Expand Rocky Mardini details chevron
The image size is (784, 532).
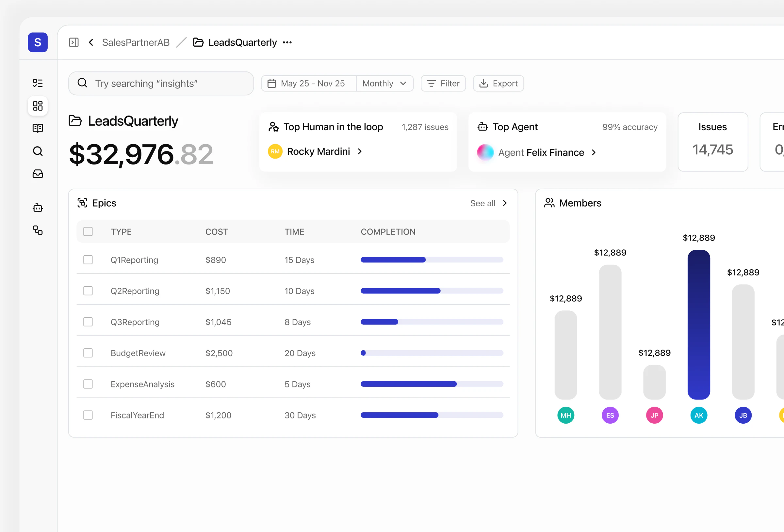point(360,151)
